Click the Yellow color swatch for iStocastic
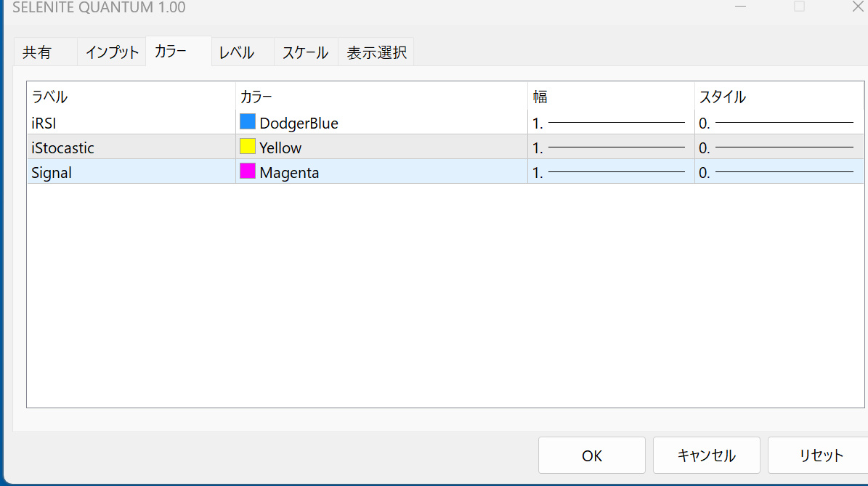This screenshot has height=486, width=868. 248,147
